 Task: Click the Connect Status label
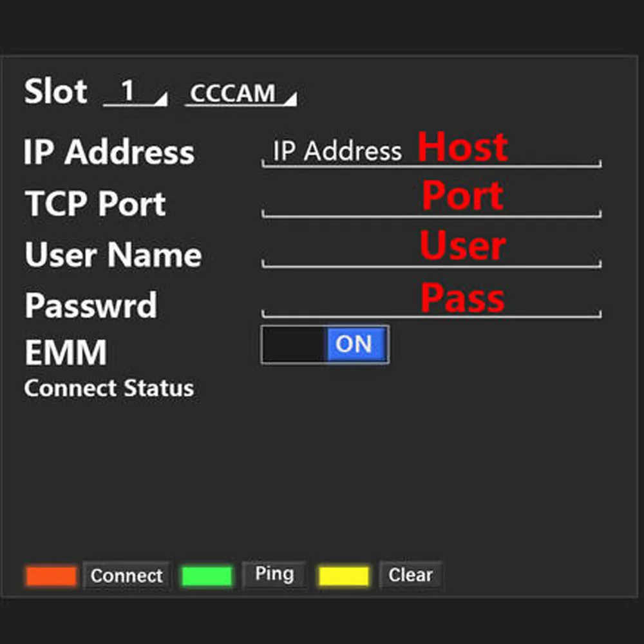[x=108, y=388]
